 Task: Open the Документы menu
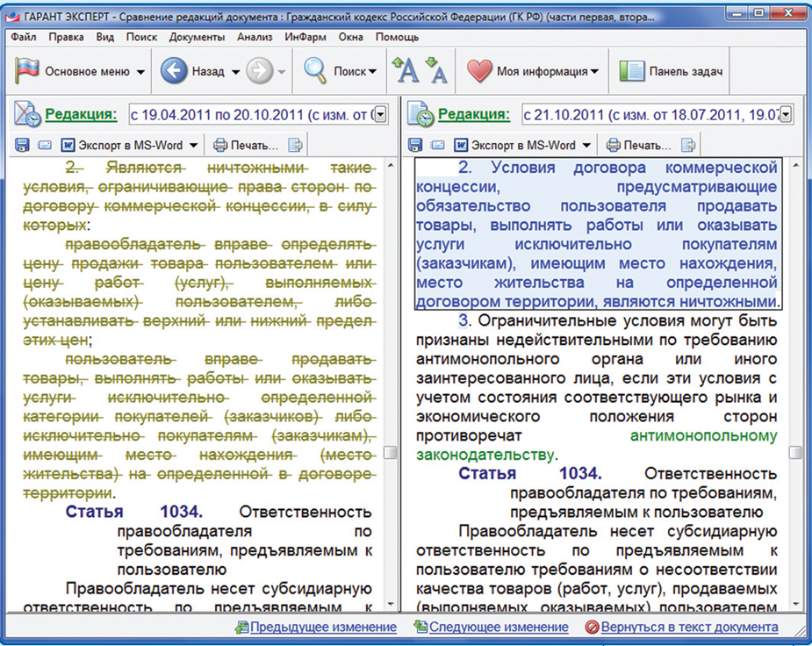point(197,37)
